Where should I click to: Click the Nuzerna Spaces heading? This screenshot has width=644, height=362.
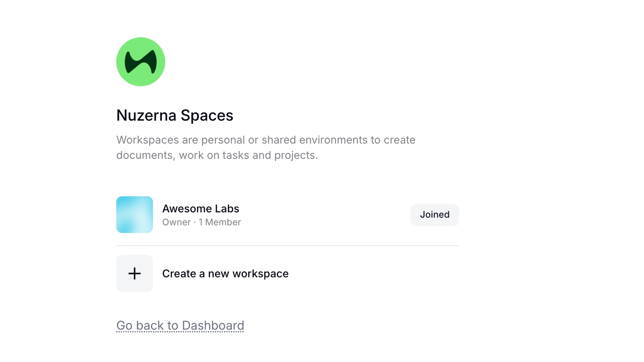coord(175,115)
